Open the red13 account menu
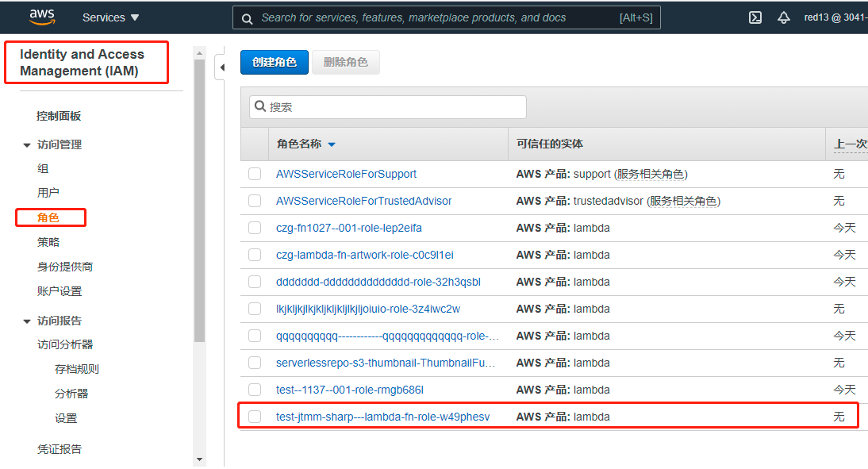The height and width of the screenshot is (469, 868). click(x=835, y=17)
